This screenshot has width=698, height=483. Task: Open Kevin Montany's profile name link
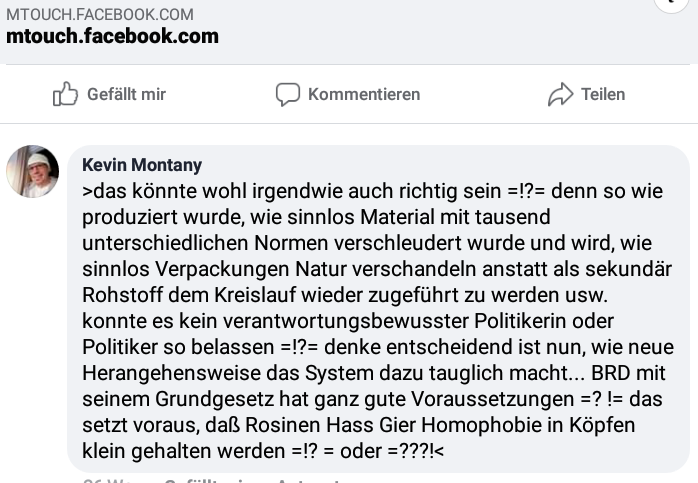[x=142, y=165]
